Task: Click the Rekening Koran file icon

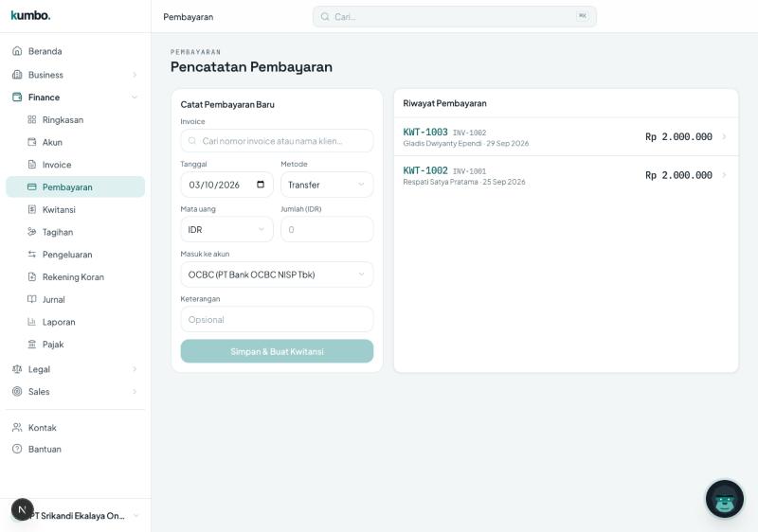Action: coord(32,276)
